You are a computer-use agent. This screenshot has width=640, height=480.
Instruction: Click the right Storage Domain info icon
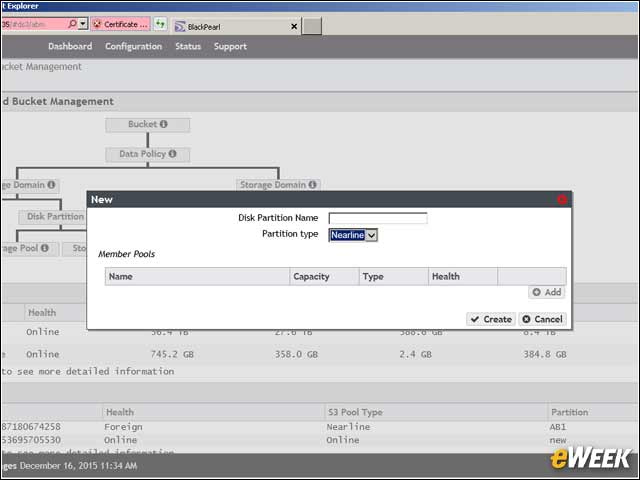point(313,185)
